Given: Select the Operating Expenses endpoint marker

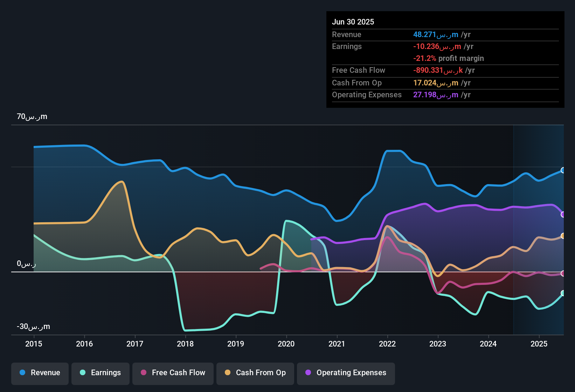Looking at the screenshot, I should point(563,214).
